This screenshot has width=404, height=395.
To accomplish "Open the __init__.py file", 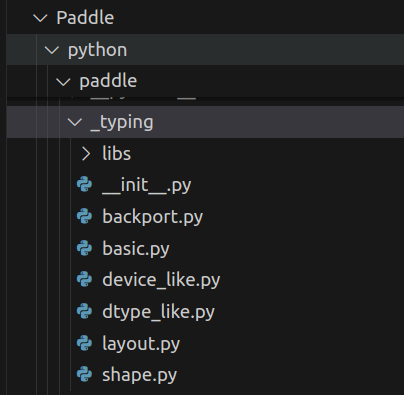I will [147, 185].
